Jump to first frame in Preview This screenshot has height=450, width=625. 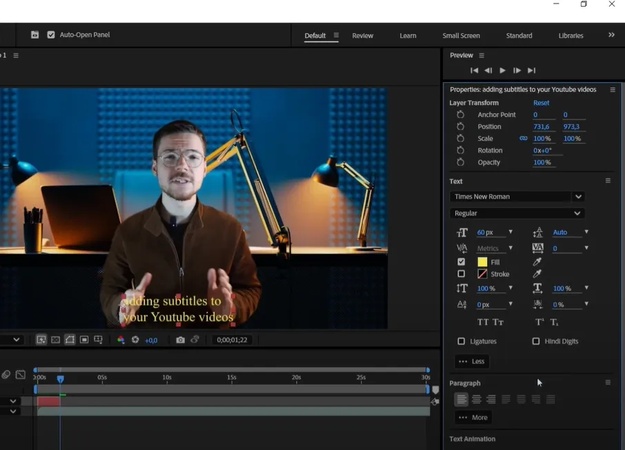coord(474,71)
